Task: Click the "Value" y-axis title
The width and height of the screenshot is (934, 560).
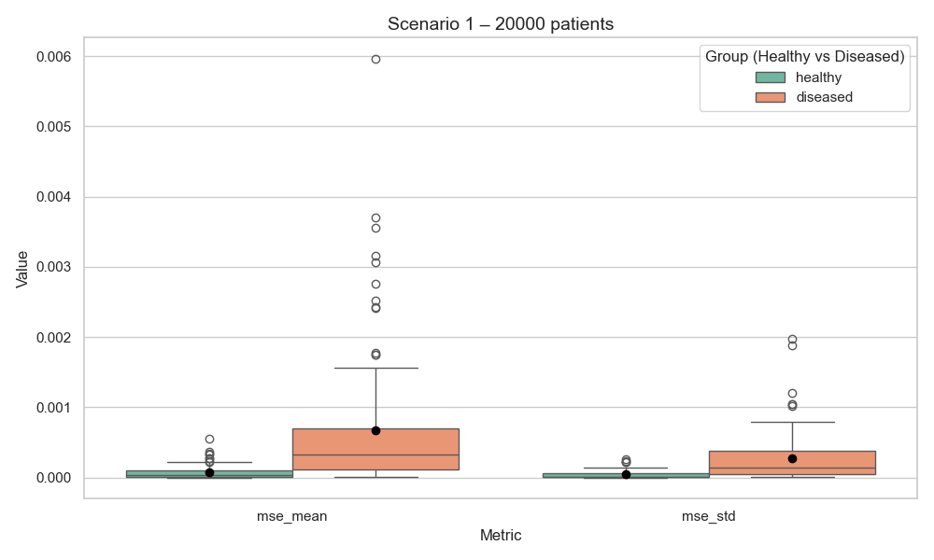Action: (x=22, y=268)
